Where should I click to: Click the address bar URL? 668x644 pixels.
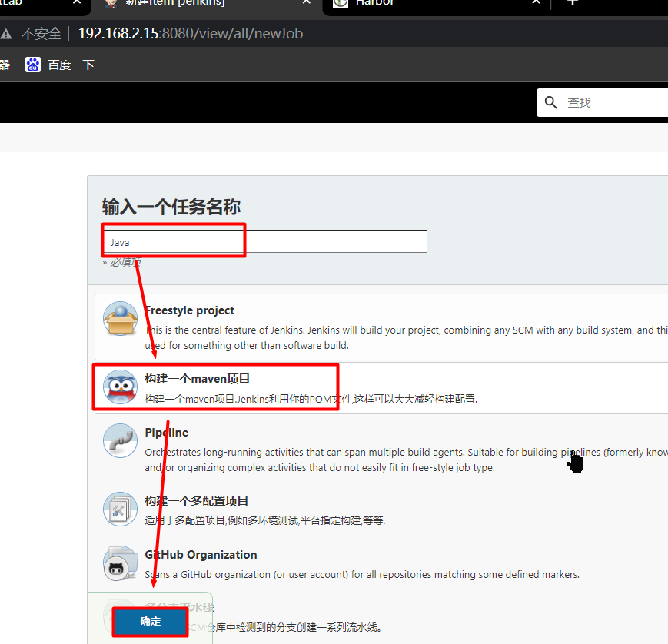[191, 33]
